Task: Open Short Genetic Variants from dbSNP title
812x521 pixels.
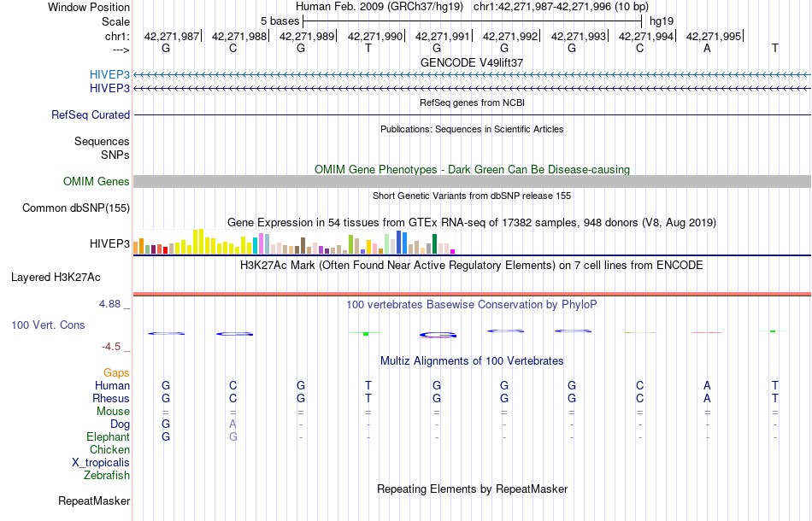Action: coord(472,196)
